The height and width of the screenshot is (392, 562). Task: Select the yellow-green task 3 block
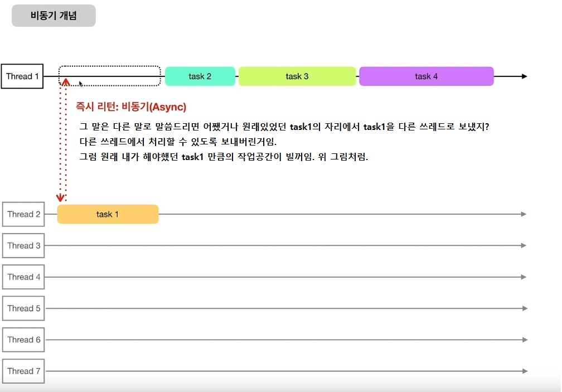(x=297, y=76)
